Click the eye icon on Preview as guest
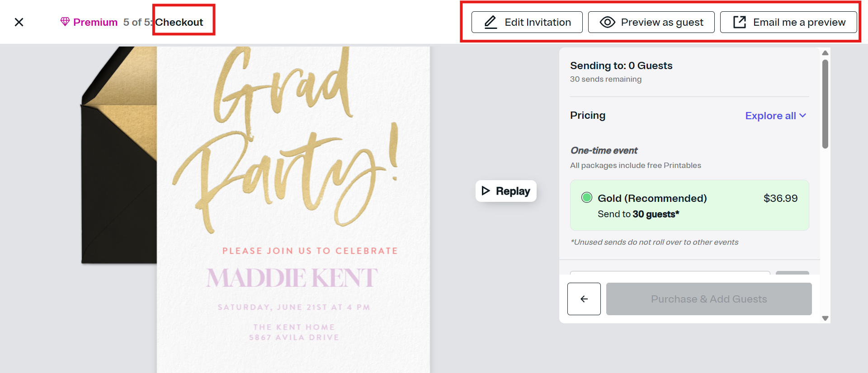Screen dimensions: 868x373 (607, 22)
